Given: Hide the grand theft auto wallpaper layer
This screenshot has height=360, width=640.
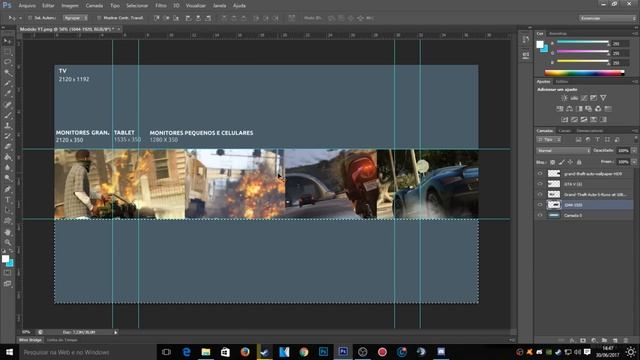Looking at the screenshot, I should [x=540, y=173].
